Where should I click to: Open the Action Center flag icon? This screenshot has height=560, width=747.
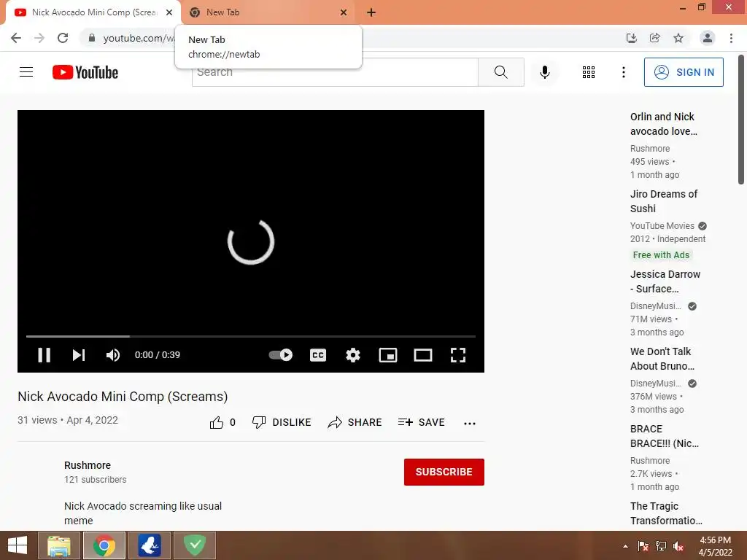[x=643, y=546]
